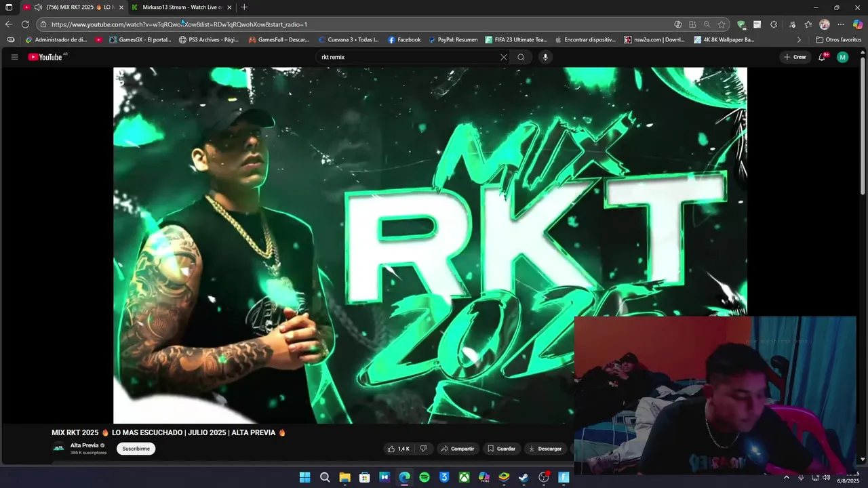
Task: Open the Xbox app from taskbar
Action: (x=464, y=477)
